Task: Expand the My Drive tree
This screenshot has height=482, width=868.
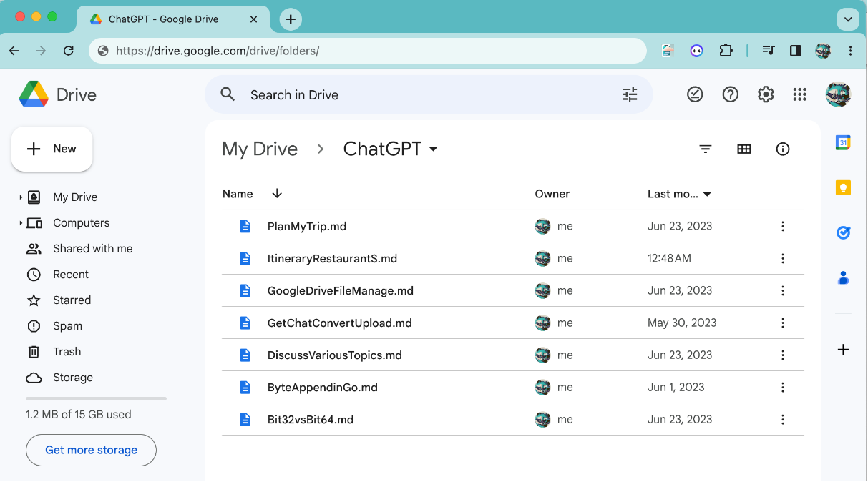Action: point(21,197)
